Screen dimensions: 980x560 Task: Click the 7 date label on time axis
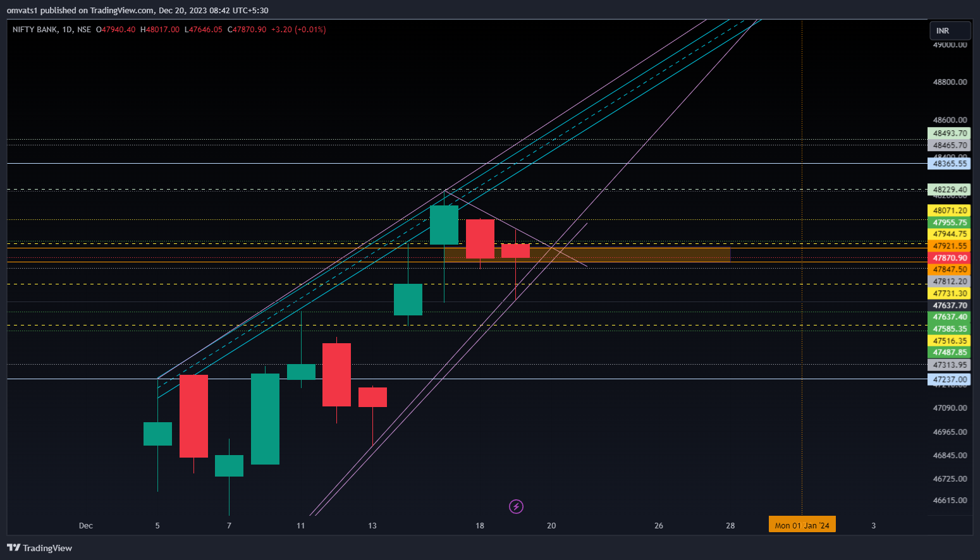[229, 526]
